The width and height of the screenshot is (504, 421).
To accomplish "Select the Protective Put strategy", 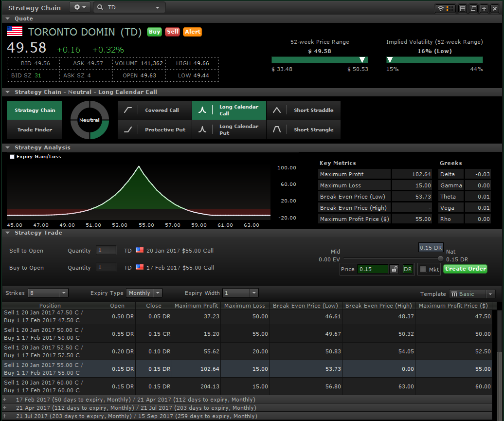I will click(155, 129).
